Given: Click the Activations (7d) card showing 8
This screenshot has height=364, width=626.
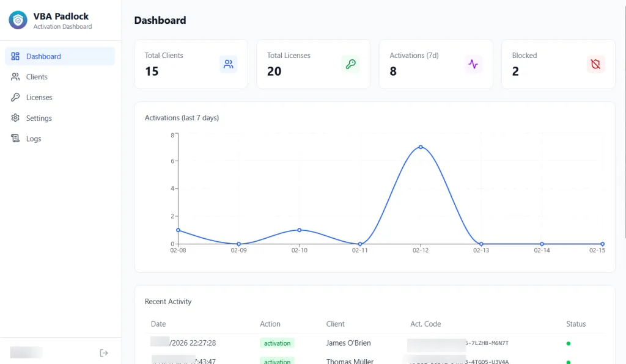Looking at the screenshot, I should (436, 64).
